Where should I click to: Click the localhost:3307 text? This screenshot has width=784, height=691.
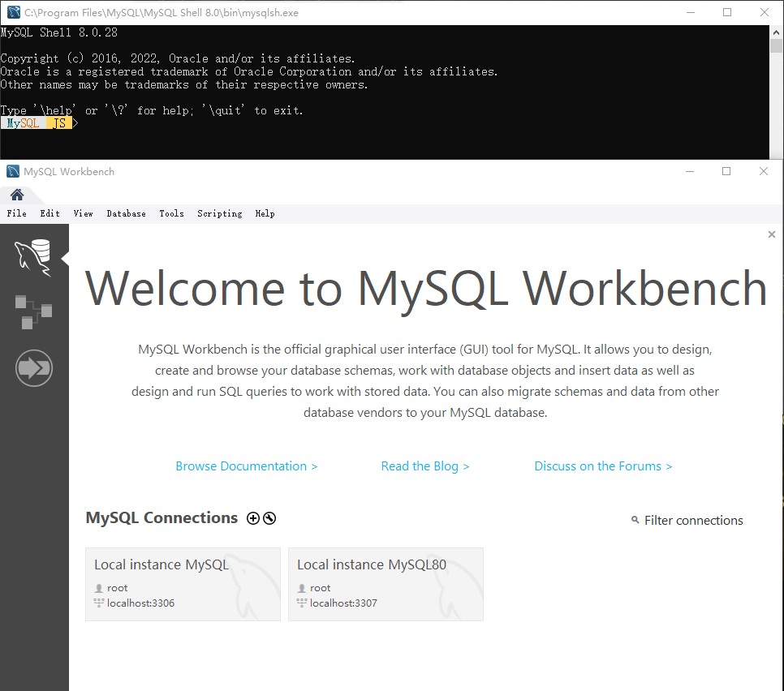(343, 603)
